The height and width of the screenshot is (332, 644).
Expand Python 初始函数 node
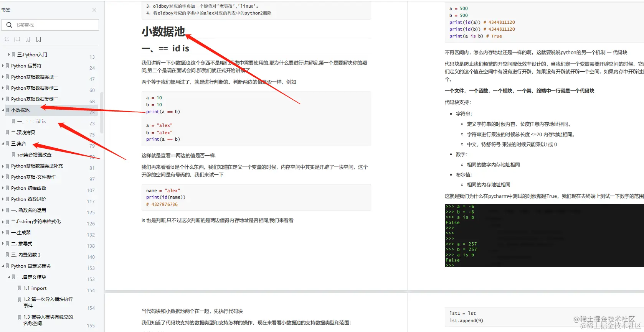[3, 188]
